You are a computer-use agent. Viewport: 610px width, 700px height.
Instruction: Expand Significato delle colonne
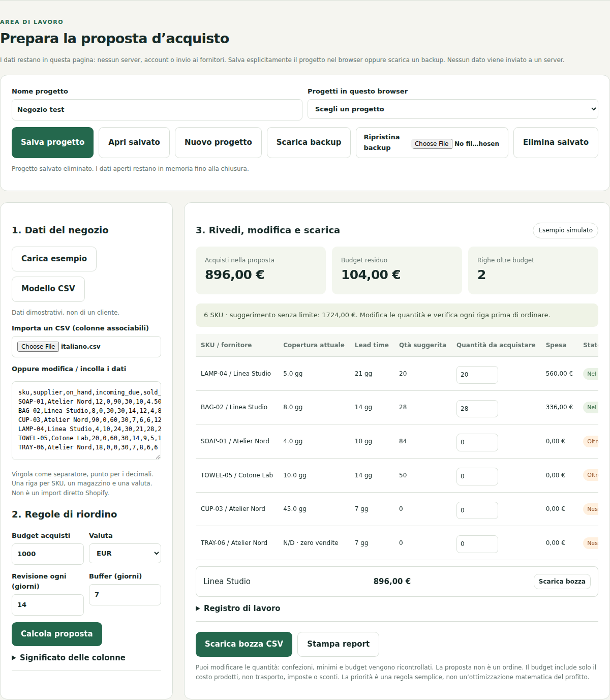coord(69,658)
